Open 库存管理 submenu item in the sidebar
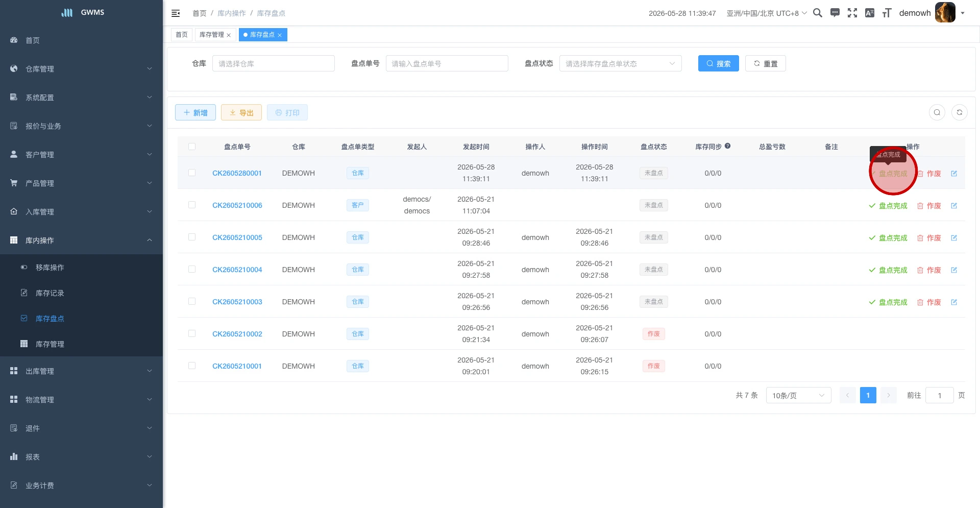 point(81,344)
